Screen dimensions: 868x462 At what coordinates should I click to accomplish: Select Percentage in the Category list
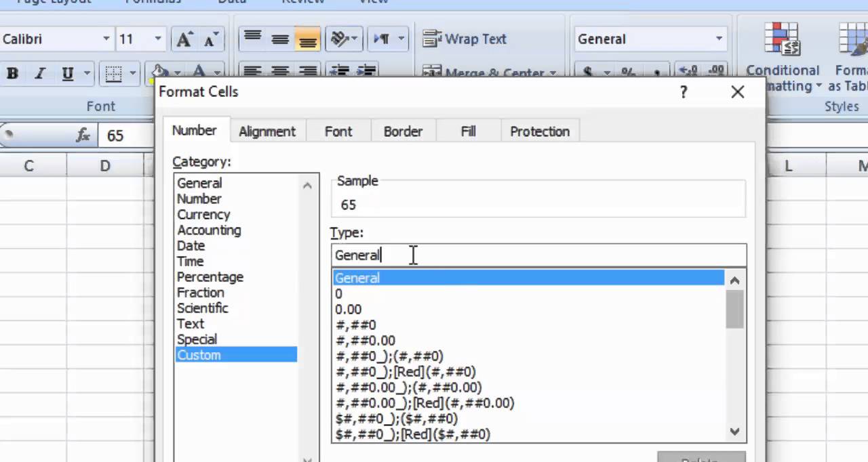210,276
